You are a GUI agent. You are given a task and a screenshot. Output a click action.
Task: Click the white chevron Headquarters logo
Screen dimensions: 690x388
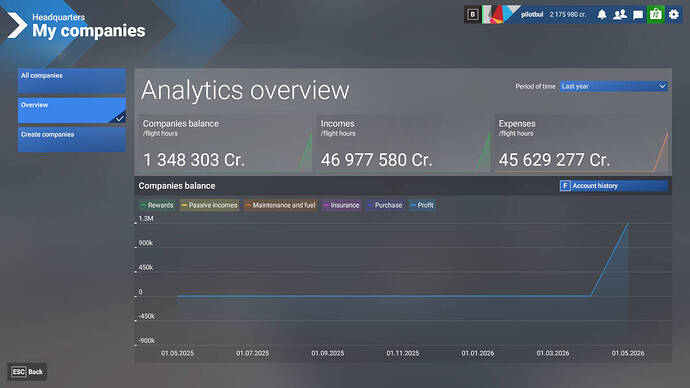pos(17,25)
